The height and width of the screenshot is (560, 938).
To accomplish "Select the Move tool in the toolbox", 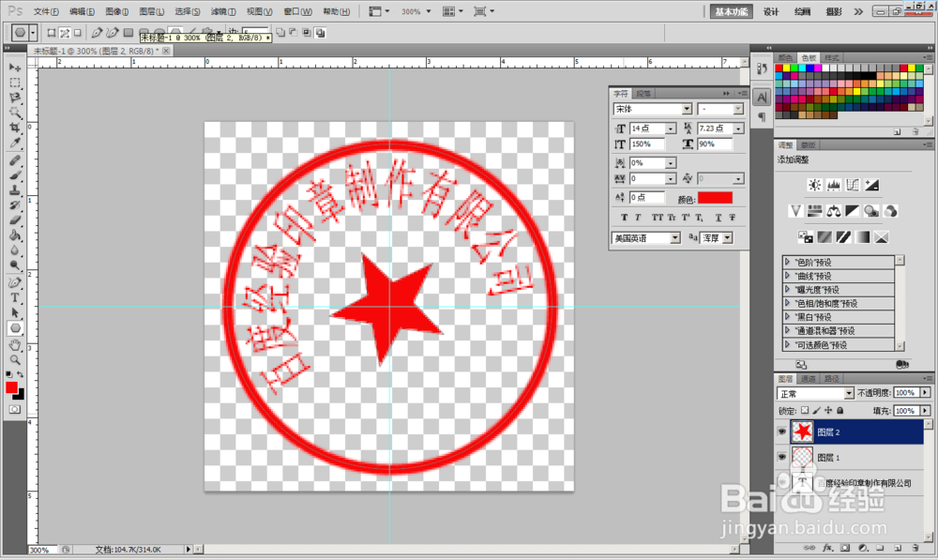I will pos(15,68).
